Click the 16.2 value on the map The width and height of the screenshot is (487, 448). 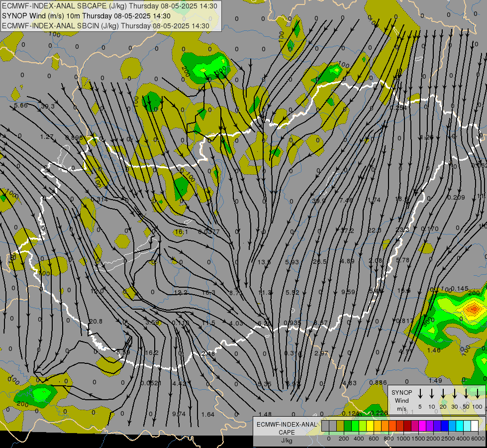point(152,352)
